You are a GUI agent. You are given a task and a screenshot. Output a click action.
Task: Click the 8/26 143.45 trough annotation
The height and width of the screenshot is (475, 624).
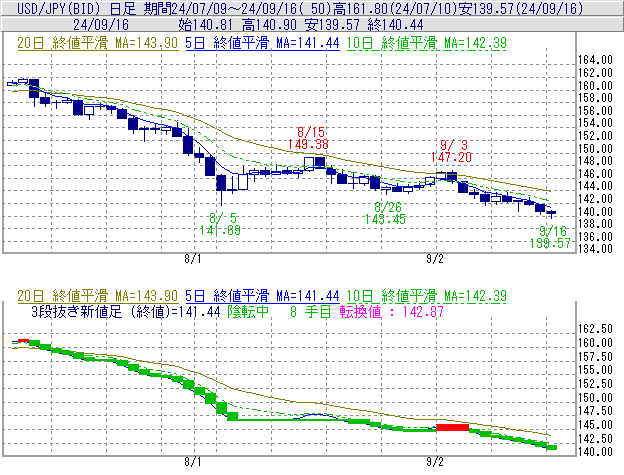click(x=385, y=213)
